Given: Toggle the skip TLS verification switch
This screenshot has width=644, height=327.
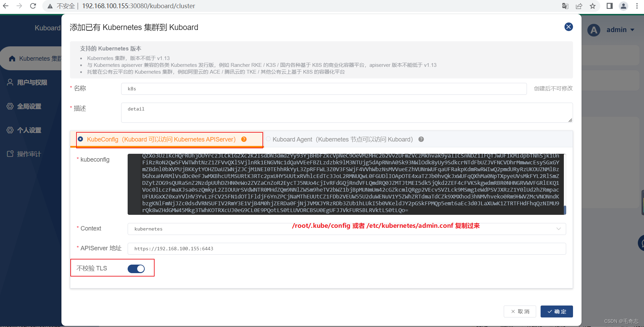Looking at the screenshot, I should point(136,269).
